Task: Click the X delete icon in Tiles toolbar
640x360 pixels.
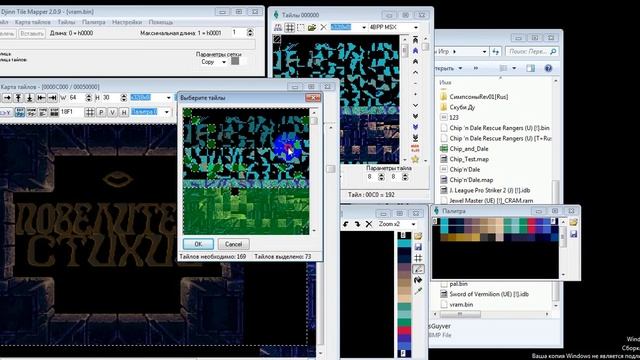Action: (x=323, y=27)
